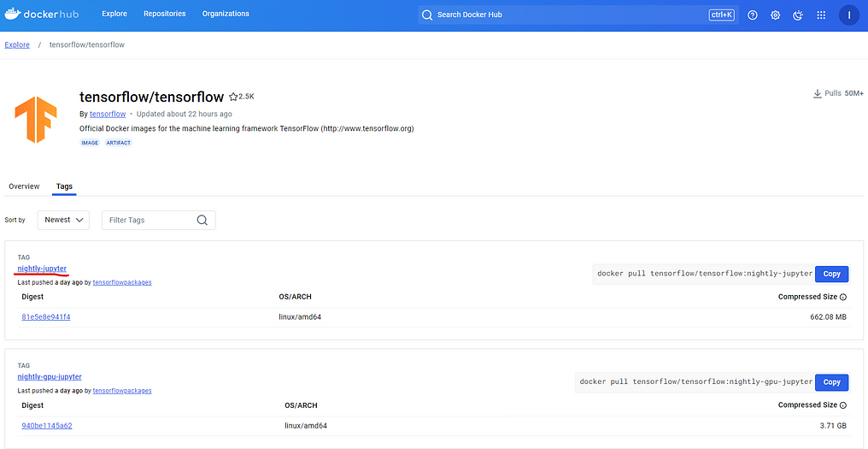Screen dimensions: 868x449
Task: Open tensorflowpackages link under nightly-jupyter
Action: coord(122,282)
